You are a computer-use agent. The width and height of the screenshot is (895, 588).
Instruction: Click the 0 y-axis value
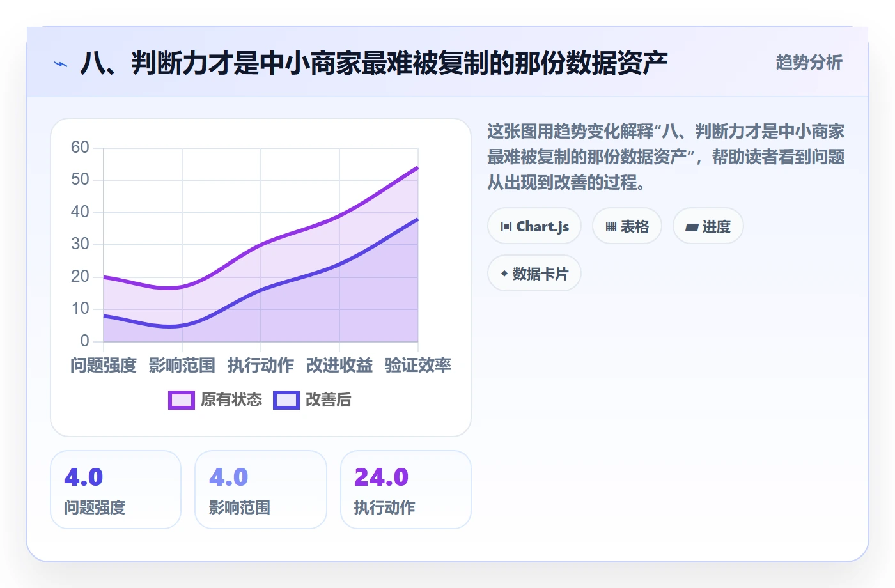[x=84, y=341]
